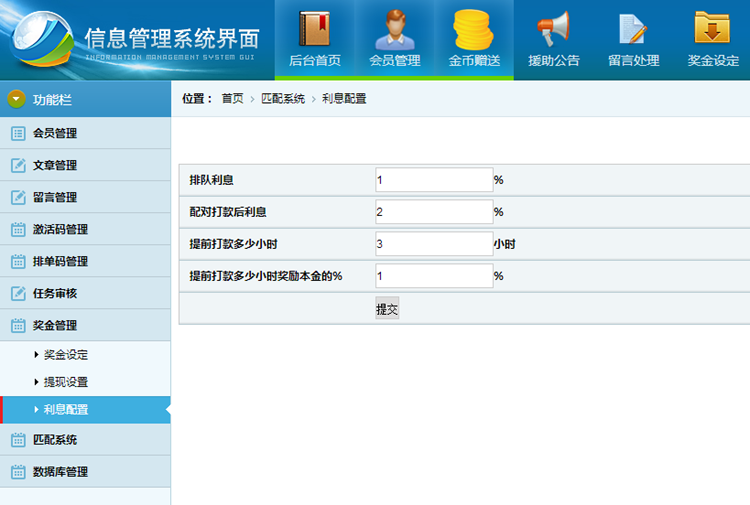Click 后台首页 text label in top navigation
Image resolution: width=750 pixels, height=505 pixels.
pos(315,60)
